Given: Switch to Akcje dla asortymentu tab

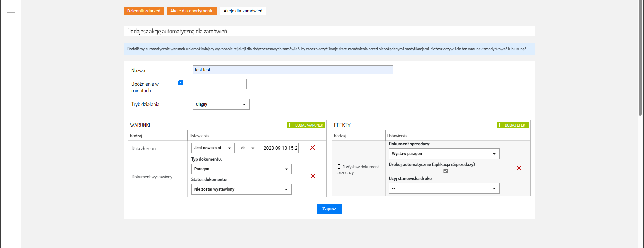Looking at the screenshot, I should [192, 11].
